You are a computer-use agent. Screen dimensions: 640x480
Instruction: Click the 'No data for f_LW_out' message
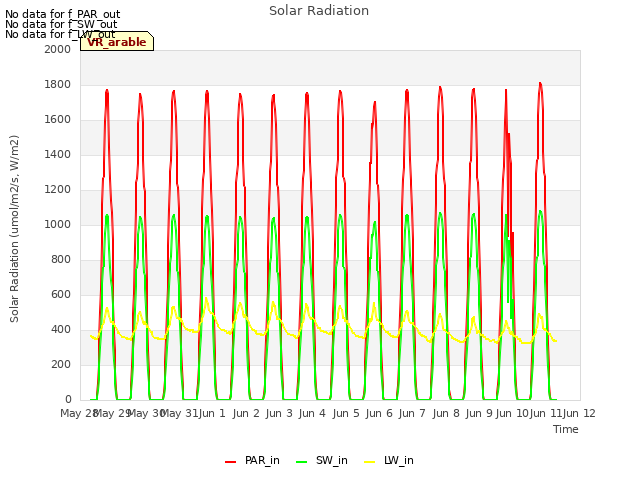[60, 34]
